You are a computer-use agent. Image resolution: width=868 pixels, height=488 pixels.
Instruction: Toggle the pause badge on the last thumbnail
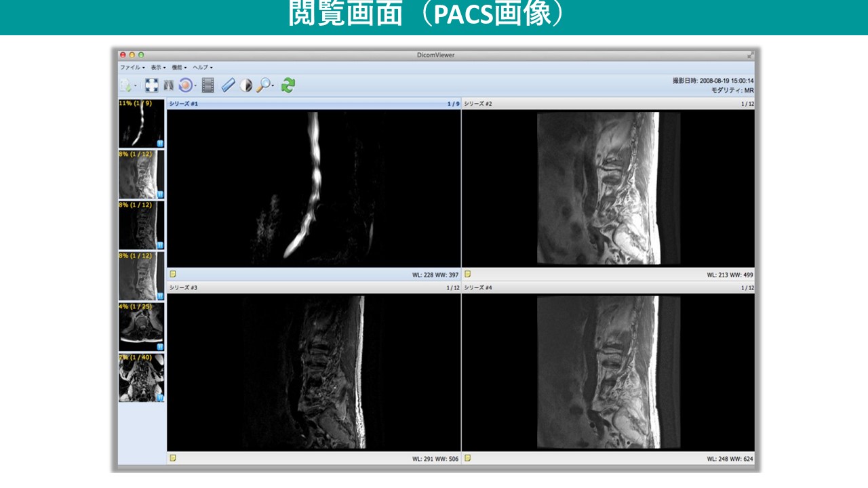click(160, 398)
